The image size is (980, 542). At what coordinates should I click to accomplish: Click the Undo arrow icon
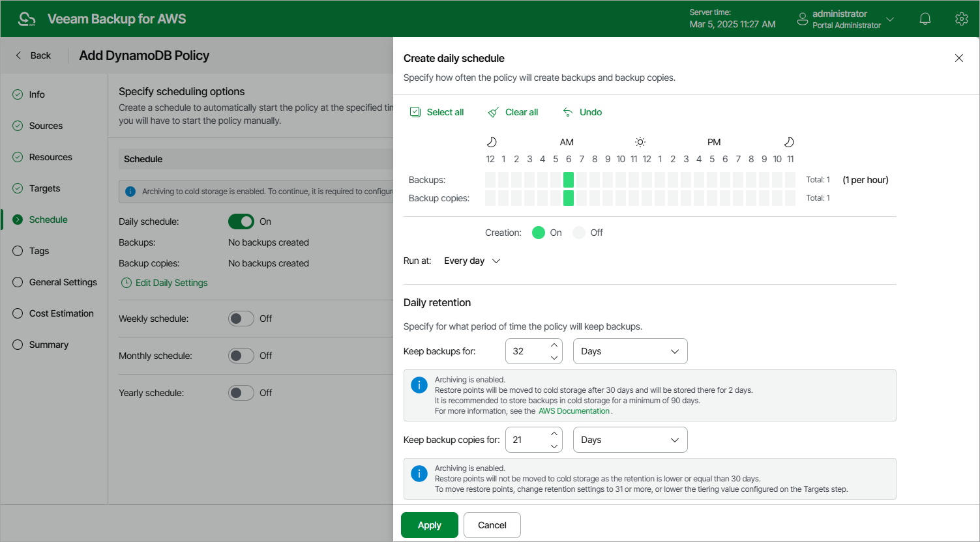point(567,111)
